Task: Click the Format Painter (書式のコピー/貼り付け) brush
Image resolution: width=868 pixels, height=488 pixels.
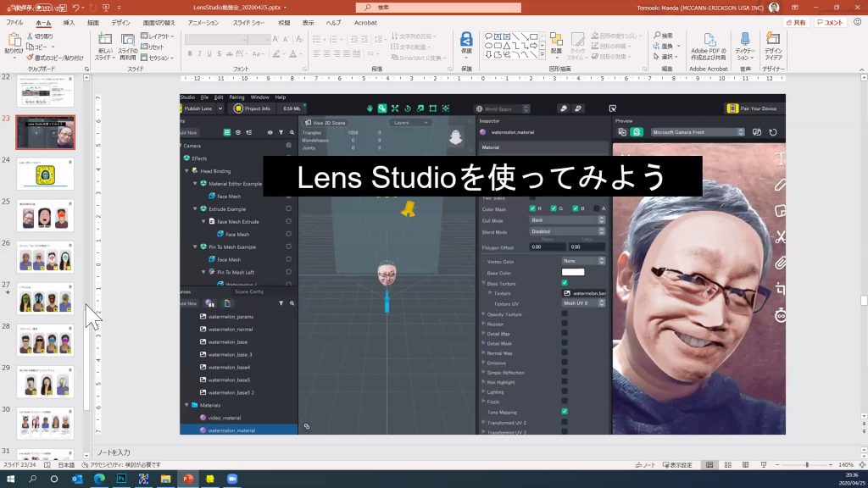Action: pyautogui.click(x=30, y=57)
